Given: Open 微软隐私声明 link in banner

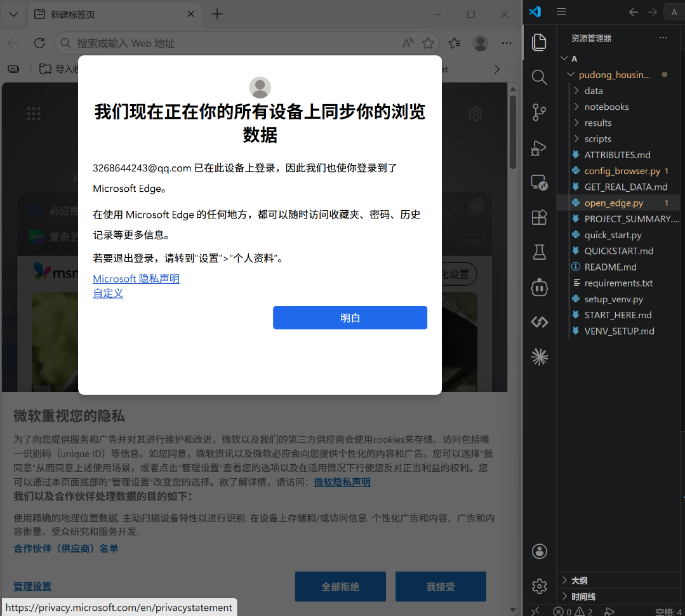Looking at the screenshot, I should 342,482.
